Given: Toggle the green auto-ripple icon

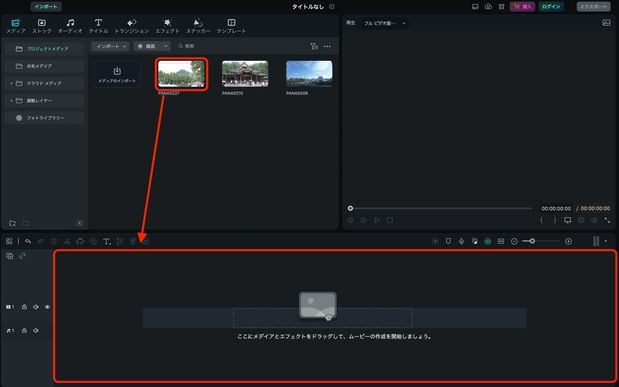Looking at the screenshot, I should click(488, 241).
